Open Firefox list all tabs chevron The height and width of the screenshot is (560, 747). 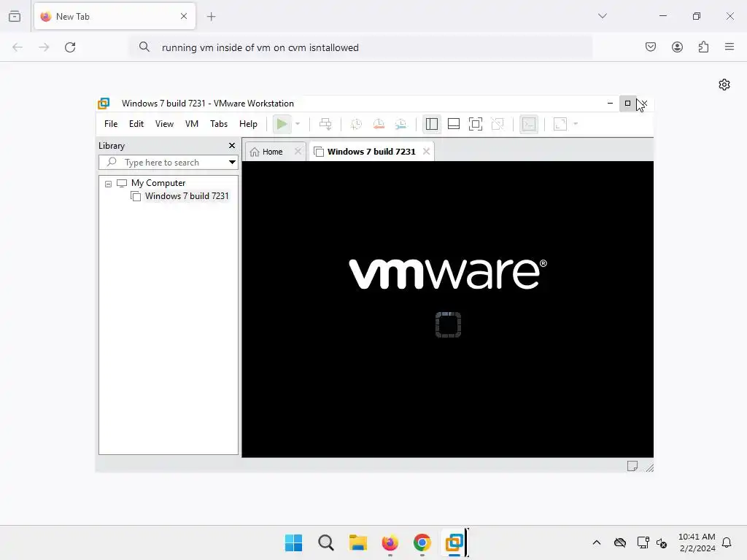(603, 16)
